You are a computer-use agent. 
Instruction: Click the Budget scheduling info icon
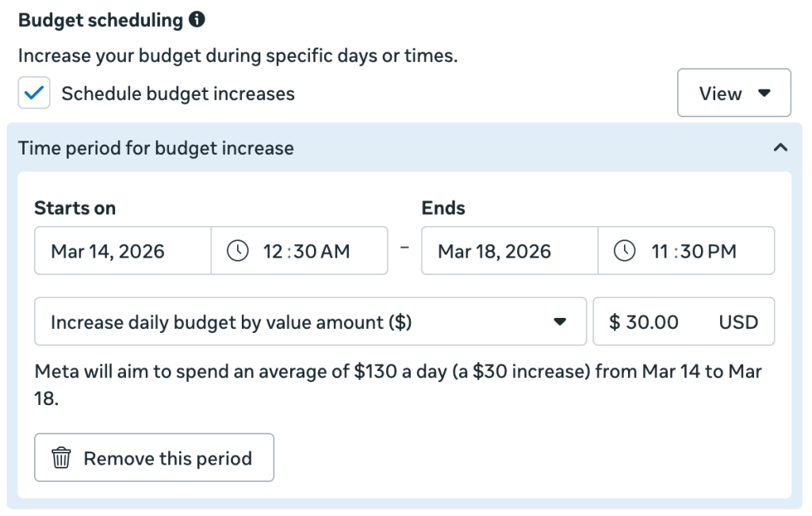197,21
